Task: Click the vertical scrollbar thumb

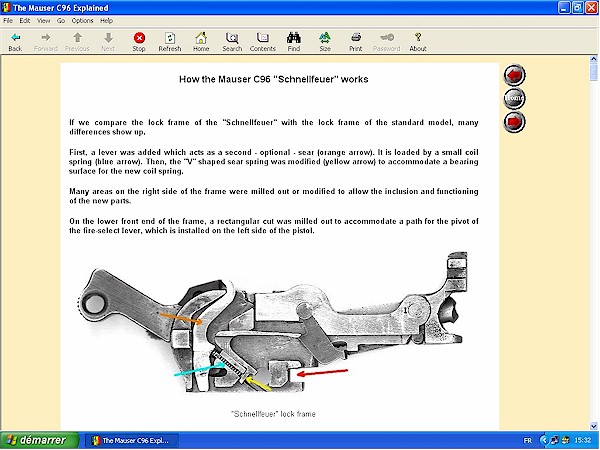Action: point(593,72)
